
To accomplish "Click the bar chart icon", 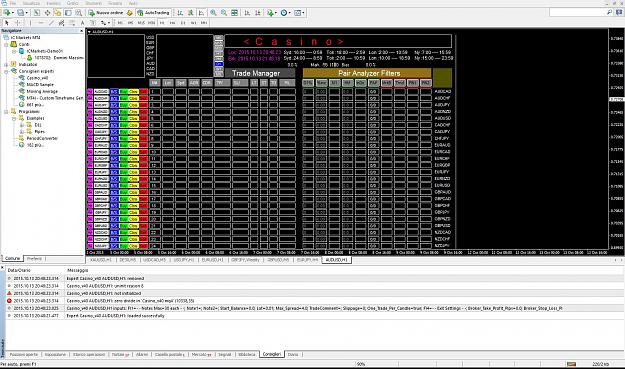I will (x=180, y=13).
